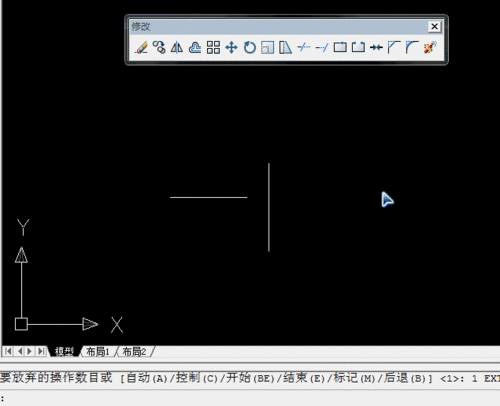Screen dimensions: 500x406
Task: Select the Explode tool
Action: (430, 47)
